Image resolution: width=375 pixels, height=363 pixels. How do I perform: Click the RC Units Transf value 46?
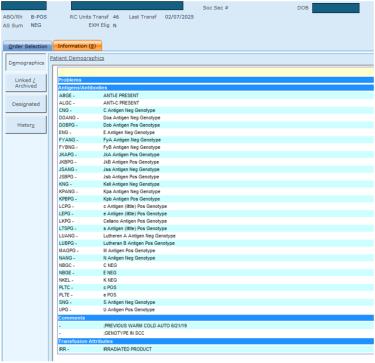(116, 17)
